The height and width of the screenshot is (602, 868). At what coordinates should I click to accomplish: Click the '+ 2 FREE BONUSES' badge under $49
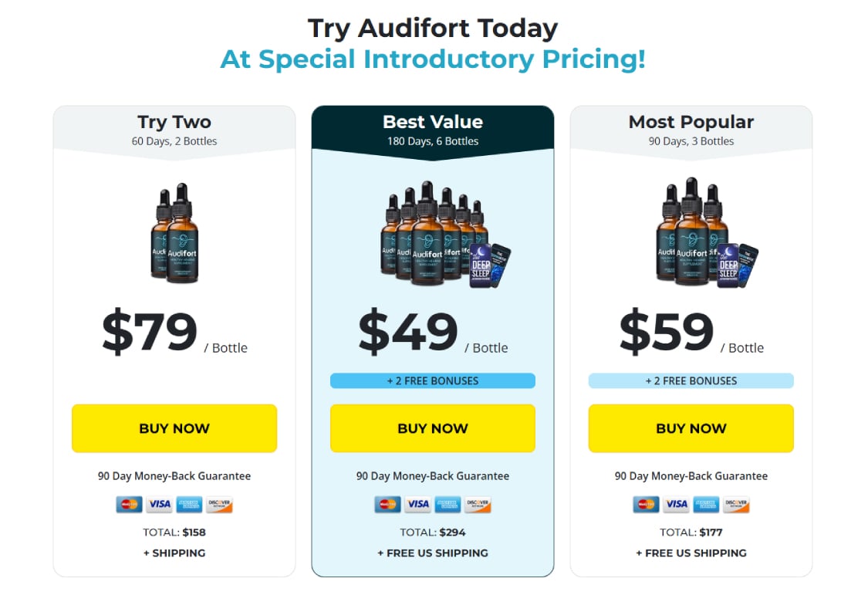(x=433, y=380)
